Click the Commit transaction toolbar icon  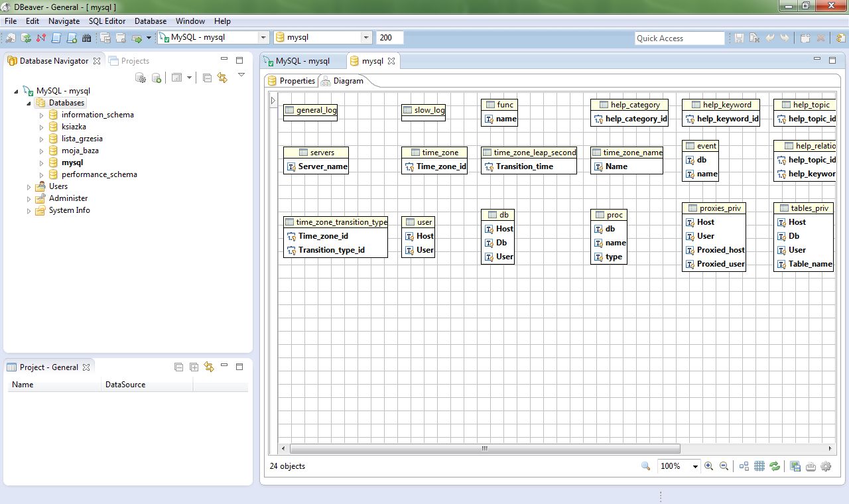pos(105,38)
